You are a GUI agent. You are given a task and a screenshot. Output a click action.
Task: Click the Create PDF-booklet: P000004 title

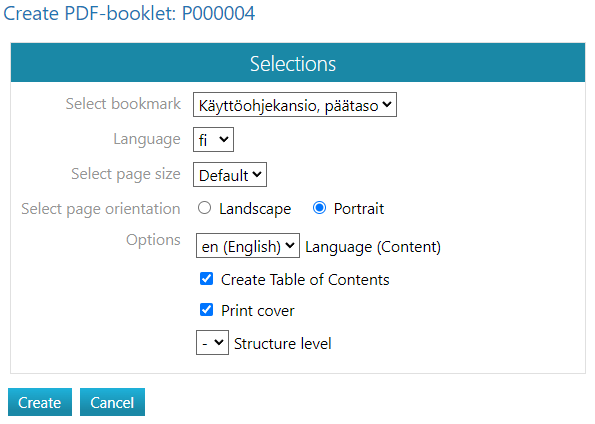coord(129,14)
